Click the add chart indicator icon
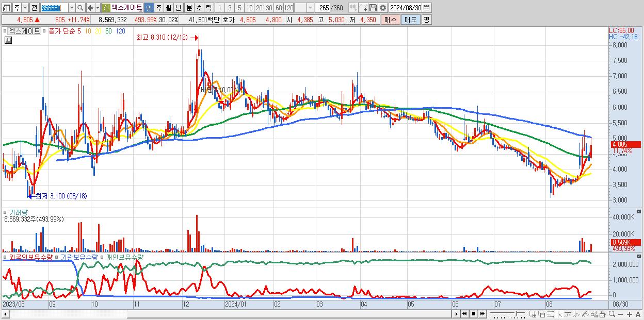 (353, 8)
